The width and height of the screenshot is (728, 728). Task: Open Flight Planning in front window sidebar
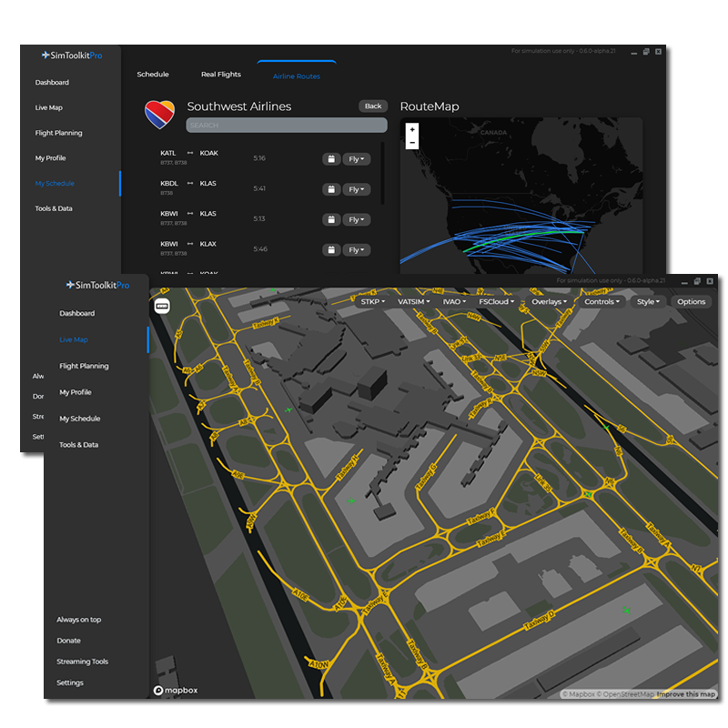point(84,366)
